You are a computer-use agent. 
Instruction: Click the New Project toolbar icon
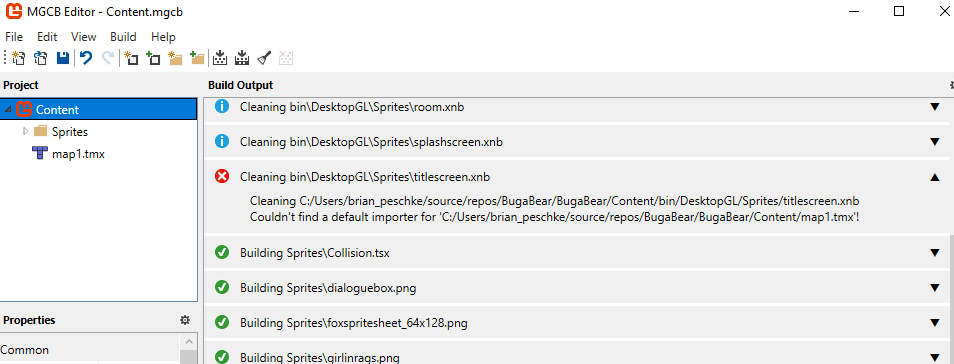point(18,58)
